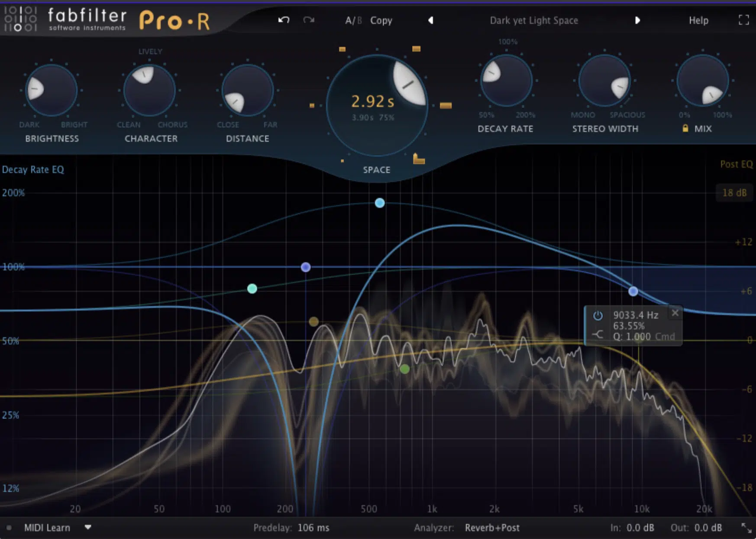This screenshot has height=539, width=756.
Task: Click the Stereo Width knob
Action: (x=604, y=80)
